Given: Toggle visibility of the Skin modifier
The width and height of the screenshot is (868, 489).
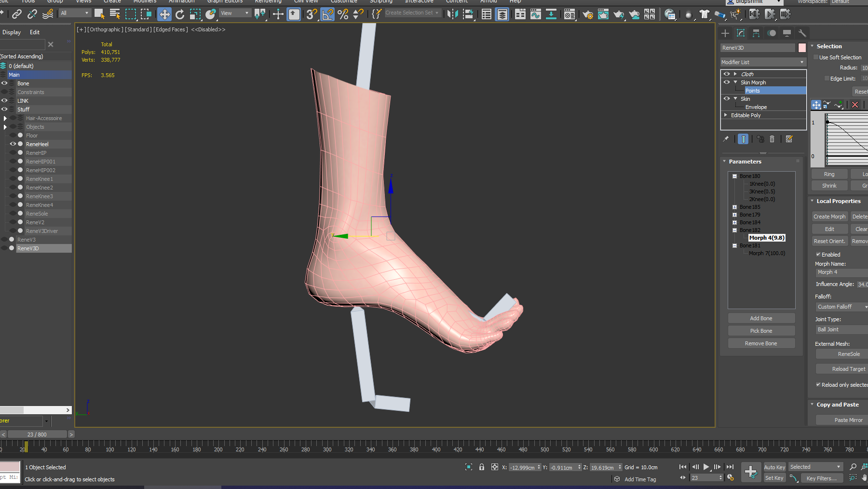Looking at the screenshot, I should point(726,98).
